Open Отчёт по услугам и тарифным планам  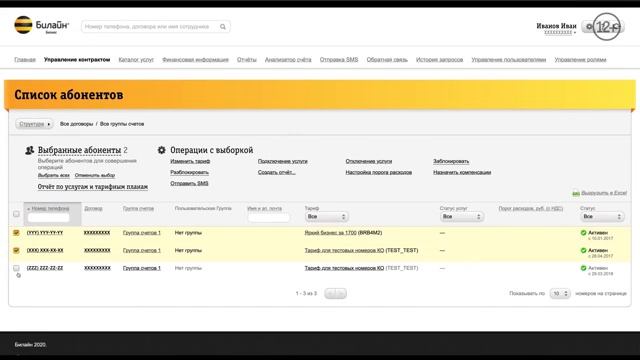(x=93, y=187)
